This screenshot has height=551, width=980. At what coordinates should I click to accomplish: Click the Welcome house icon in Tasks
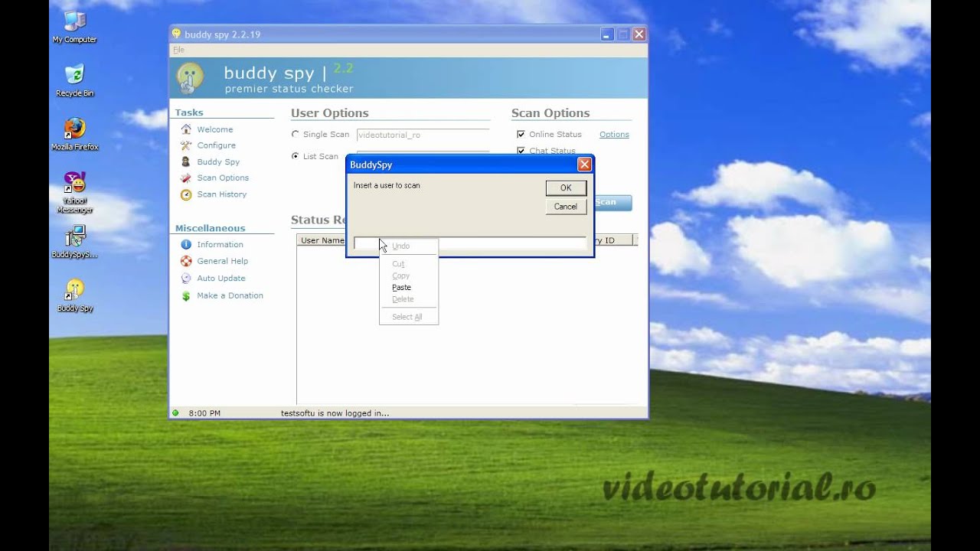click(186, 129)
